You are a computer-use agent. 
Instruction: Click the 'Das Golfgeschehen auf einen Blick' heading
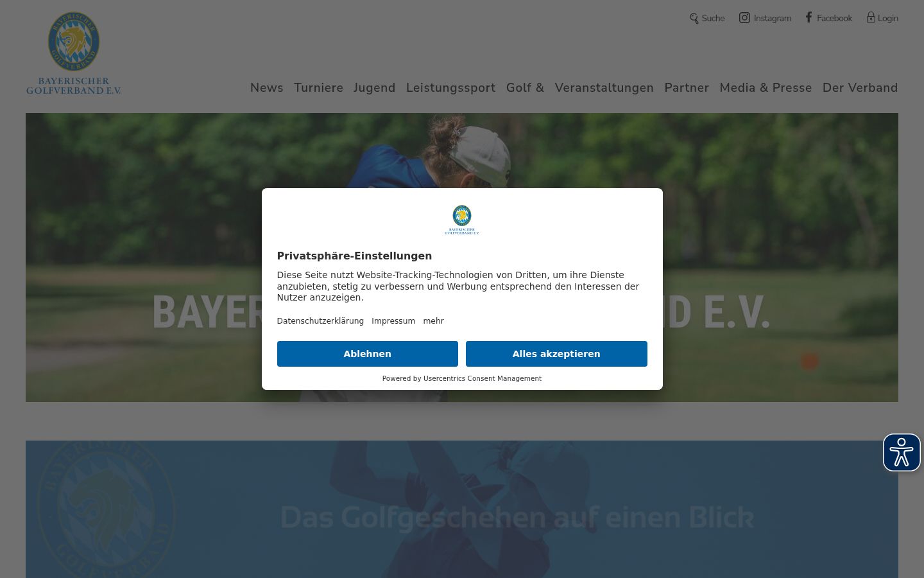pyautogui.click(x=517, y=517)
